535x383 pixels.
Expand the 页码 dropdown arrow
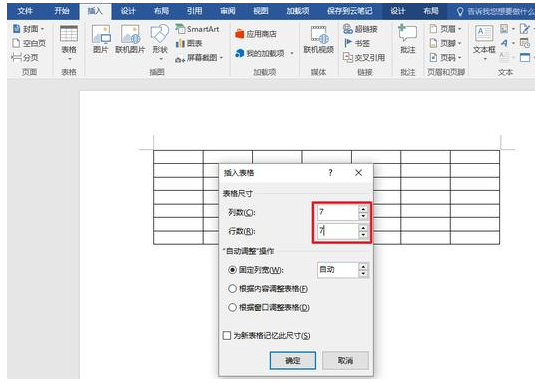[x=460, y=58]
